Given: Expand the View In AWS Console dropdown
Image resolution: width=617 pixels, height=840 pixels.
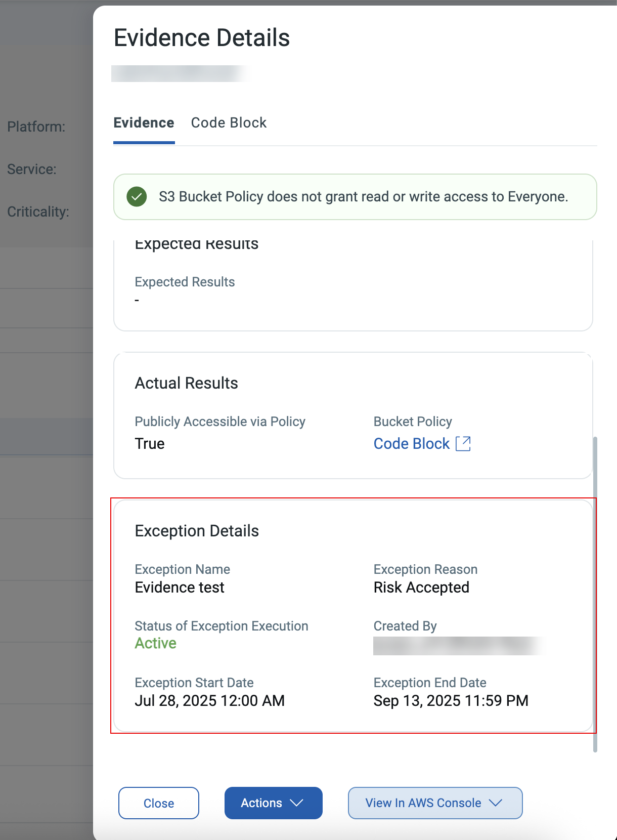Looking at the screenshot, I should 435,803.
